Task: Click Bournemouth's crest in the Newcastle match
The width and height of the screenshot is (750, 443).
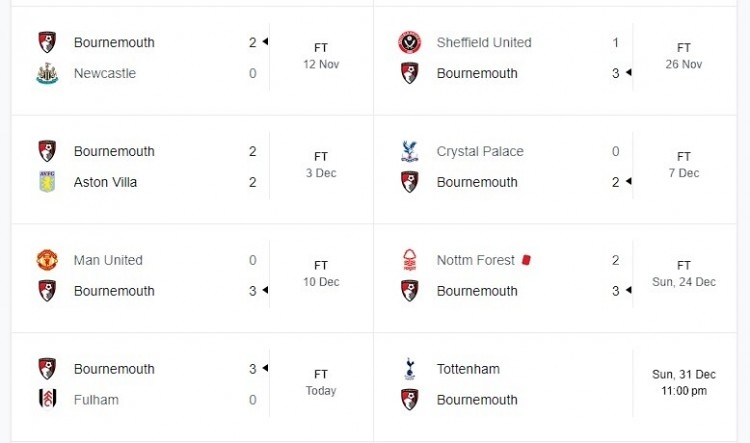Action: point(47,42)
